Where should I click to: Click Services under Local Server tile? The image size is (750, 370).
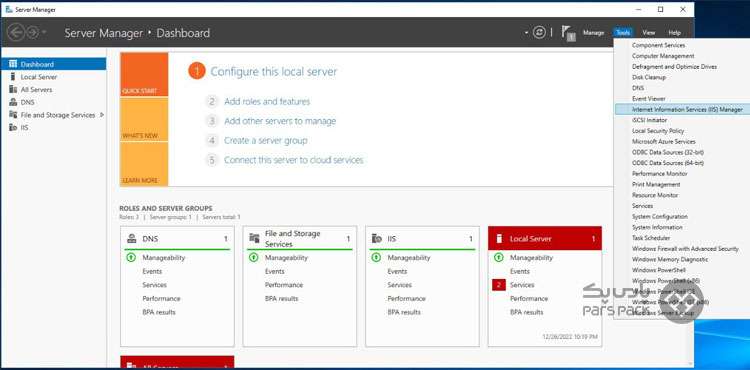tap(522, 285)
